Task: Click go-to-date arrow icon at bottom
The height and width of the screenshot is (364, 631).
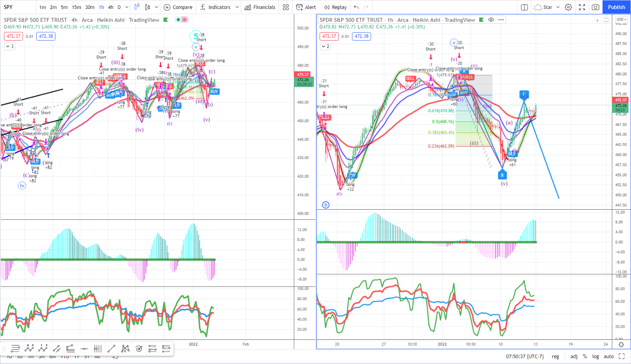Action: point(115,357)
